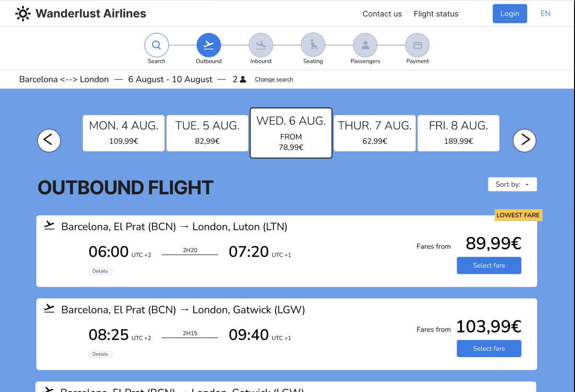Click the Outbound plane step icon
Viewport: 575px width, 392px height.
[x=208, y=45]
